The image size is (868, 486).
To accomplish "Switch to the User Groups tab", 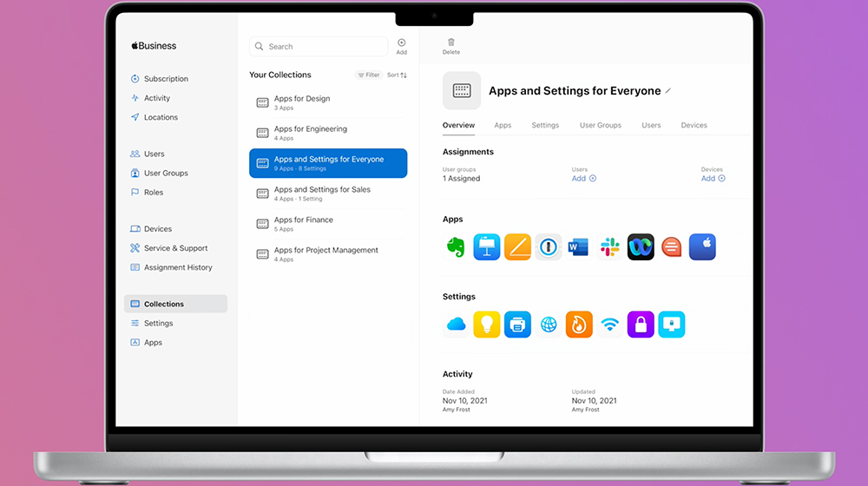I will pyautogui.click(x=601, y=125).
